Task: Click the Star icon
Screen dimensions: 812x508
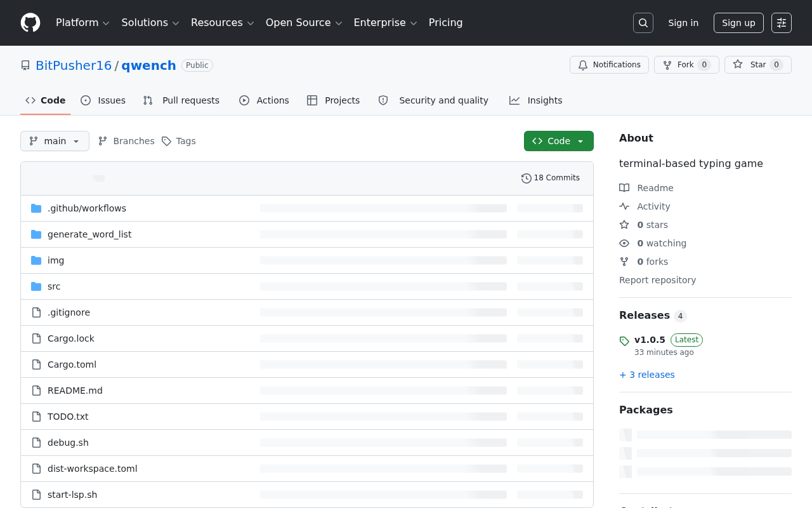Action: (738, 64)
